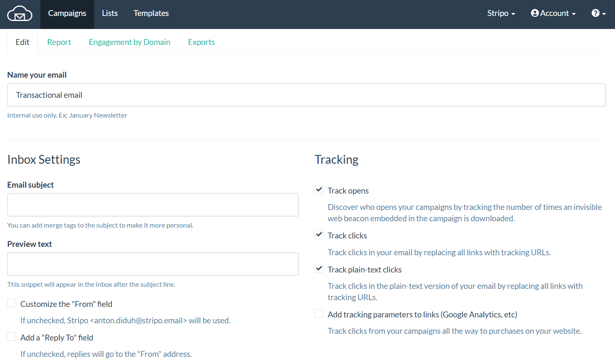Open the Campaigns menu
Screen dimensions: 615x364
pos(67,13)
